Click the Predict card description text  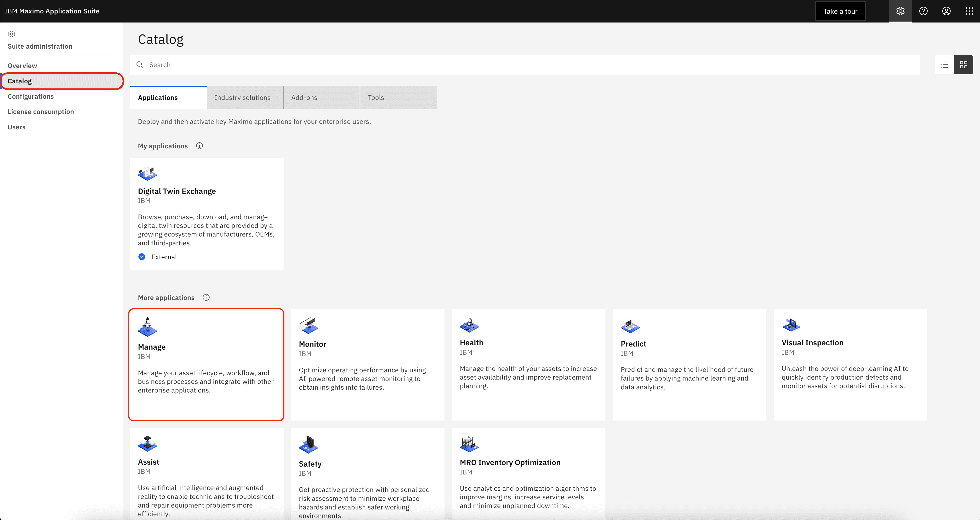click(687, 378)
